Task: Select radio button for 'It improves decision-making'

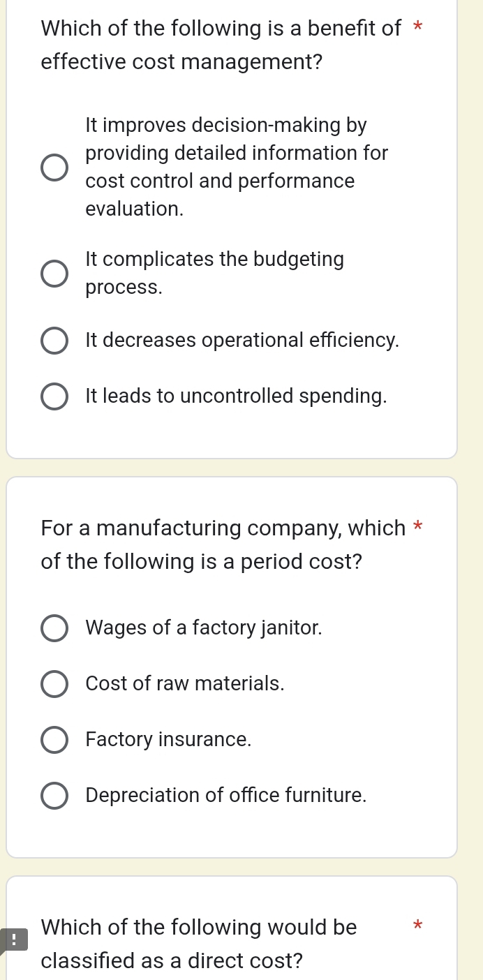Action: (54, 168)
